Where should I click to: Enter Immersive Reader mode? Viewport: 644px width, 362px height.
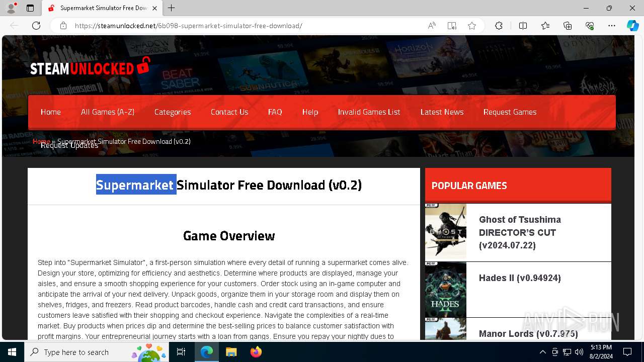[x=452, y=26]
